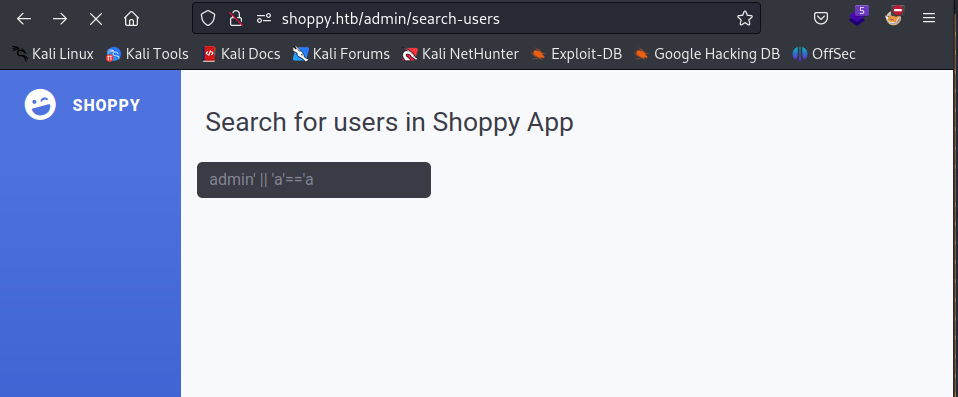This screenshot has width=958, height=397.
Task: Open the purple extension with badge 5
Action: 858,16
